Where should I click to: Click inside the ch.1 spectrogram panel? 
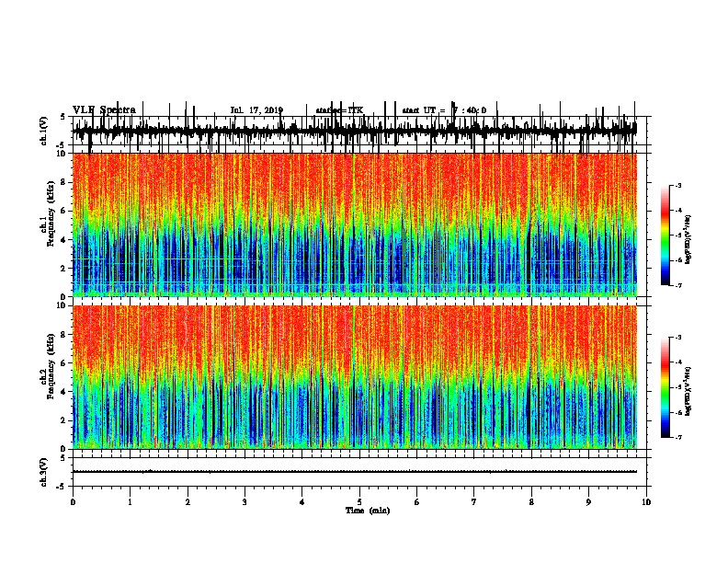coord(355,224)
